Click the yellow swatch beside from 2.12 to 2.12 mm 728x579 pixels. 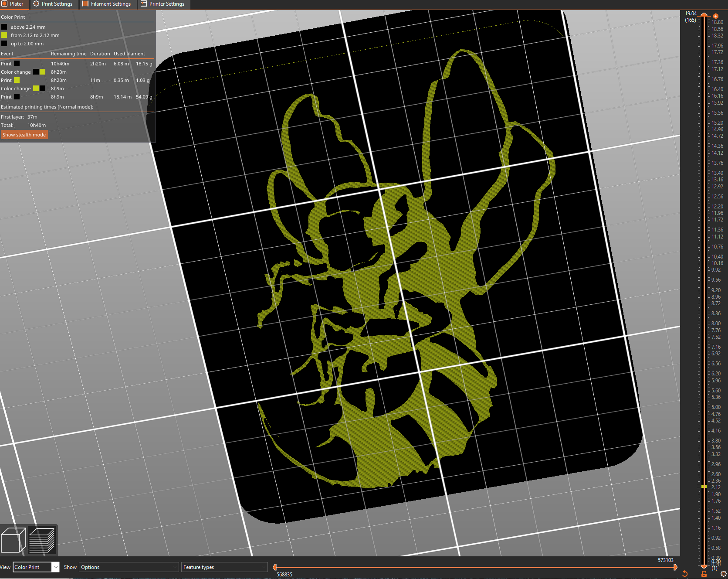tap(4, 35)
